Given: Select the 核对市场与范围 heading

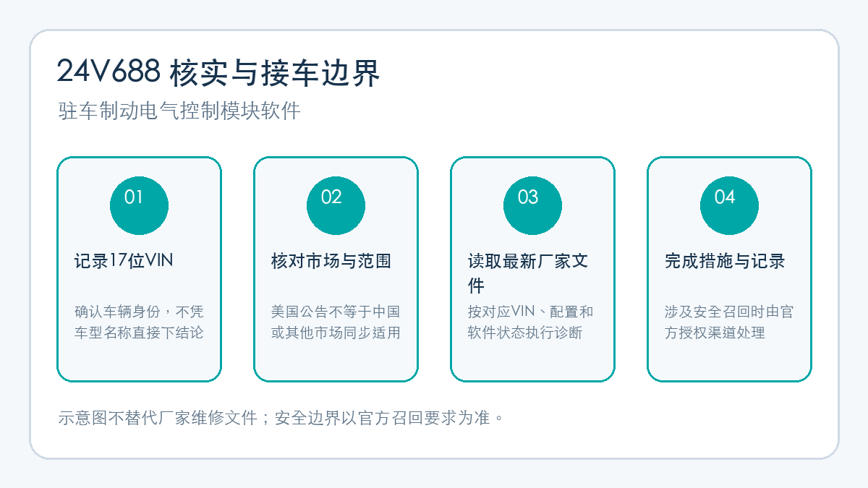Looking at the screenshot, I should point(331,261).
